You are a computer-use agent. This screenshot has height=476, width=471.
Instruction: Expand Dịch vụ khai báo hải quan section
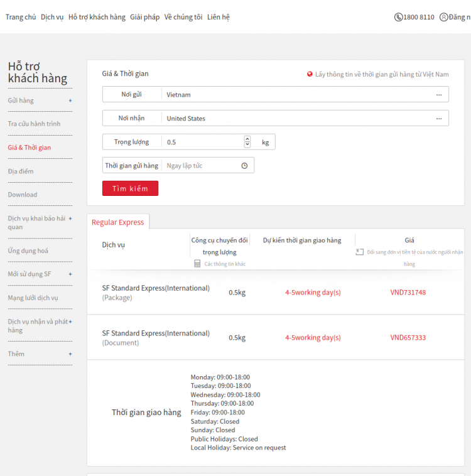pos(70,219)
